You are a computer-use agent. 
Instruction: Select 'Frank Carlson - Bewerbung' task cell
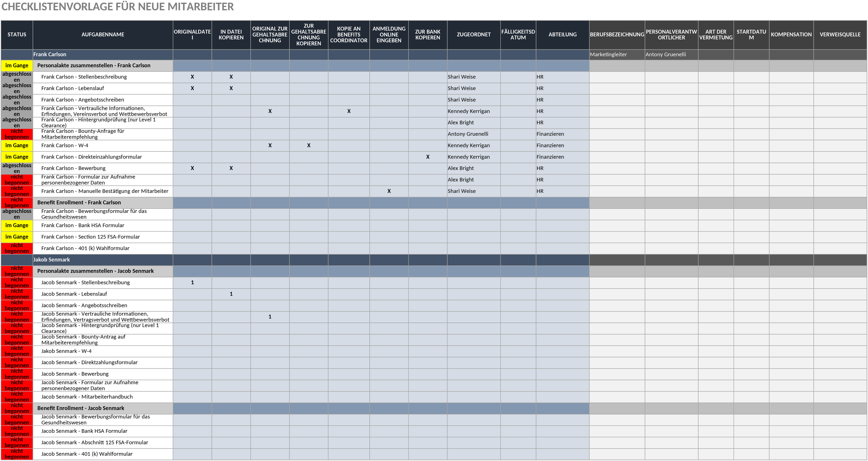coord(103,168)
